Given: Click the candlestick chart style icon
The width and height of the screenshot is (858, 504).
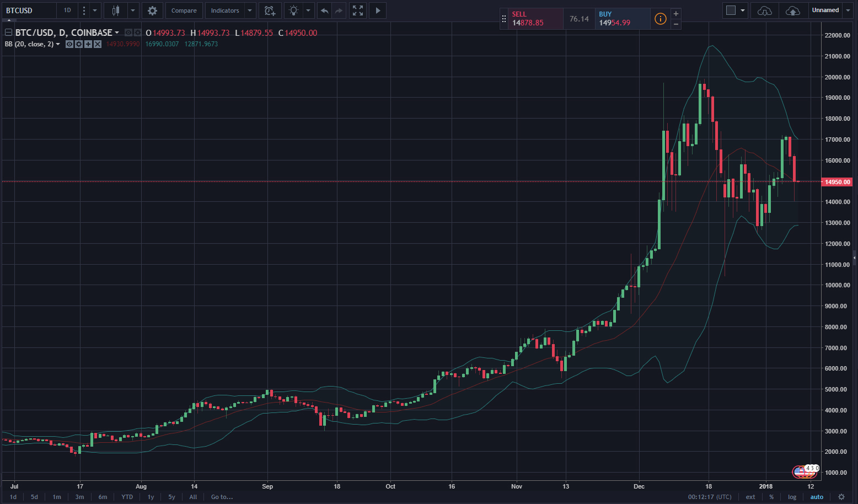Looking at the screenshot, I should tap(116, 10).
